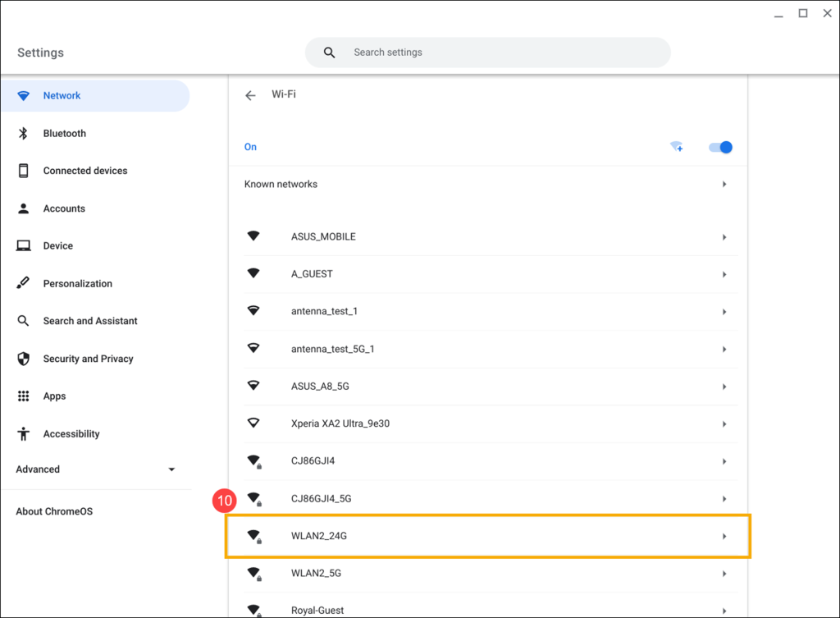Click the CJ86GJI4_5G secured signal icon
This screenshot has width=840, height=618.
pos(254,499)
